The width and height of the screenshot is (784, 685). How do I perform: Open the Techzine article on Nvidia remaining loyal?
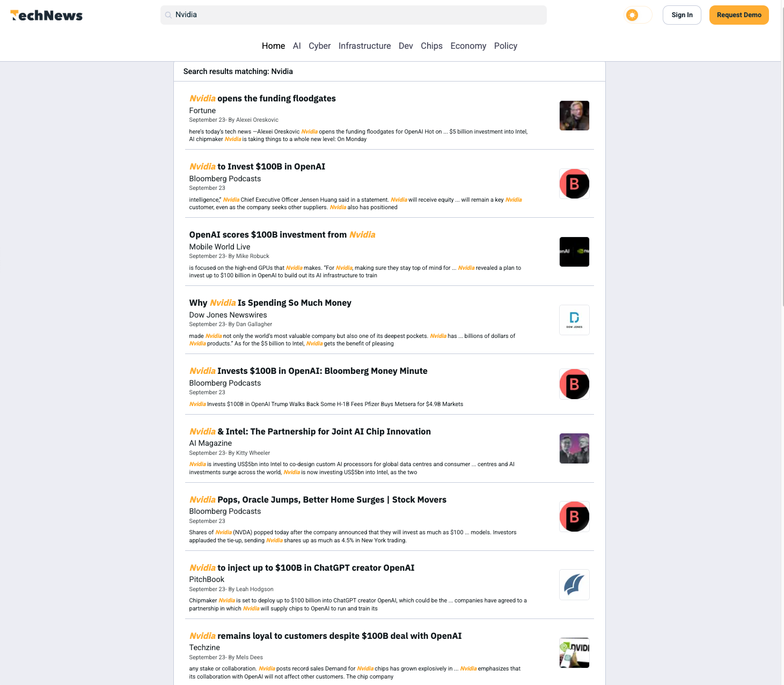tap(325, 636)
